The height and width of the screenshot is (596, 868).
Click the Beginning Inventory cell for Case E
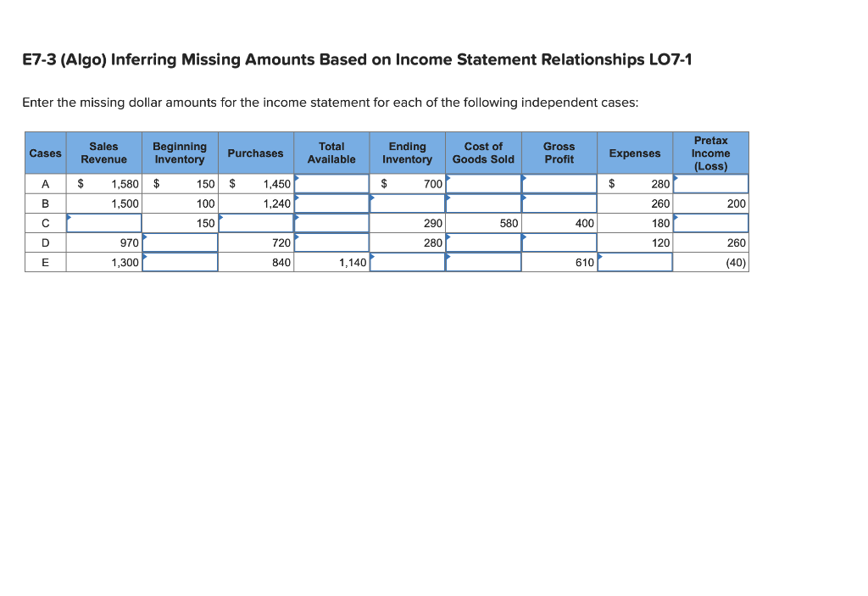179,262
